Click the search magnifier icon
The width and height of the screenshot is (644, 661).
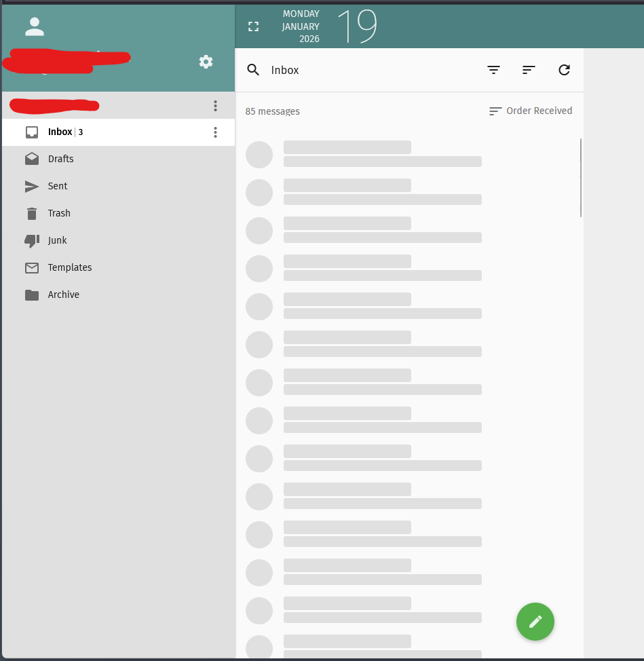coord(253,69)
